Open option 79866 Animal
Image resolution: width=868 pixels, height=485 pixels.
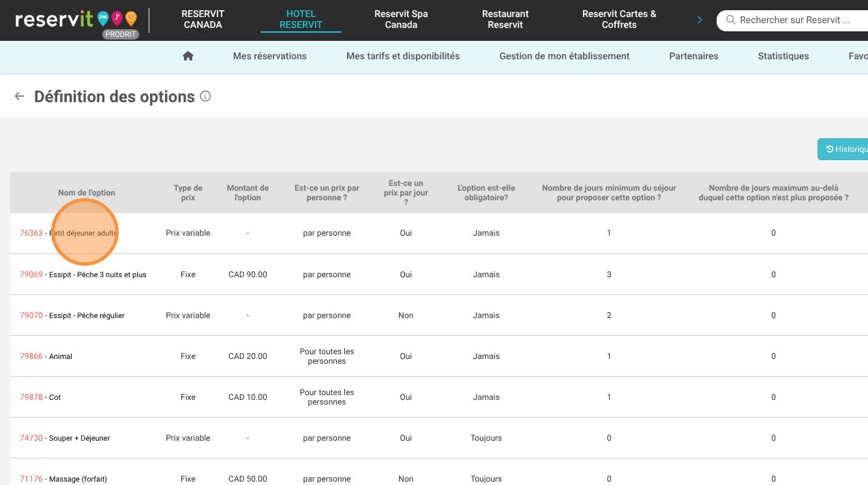coord(46,356)
